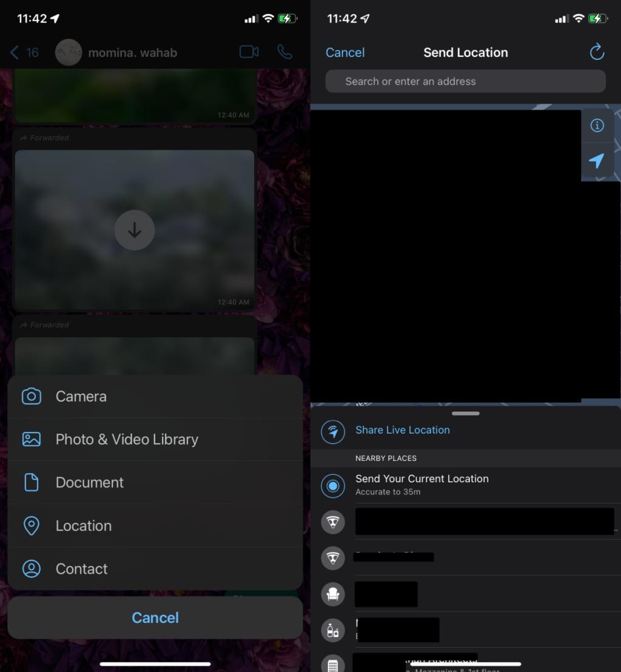Tap the refresh icon in Send Location

[597, 52]
